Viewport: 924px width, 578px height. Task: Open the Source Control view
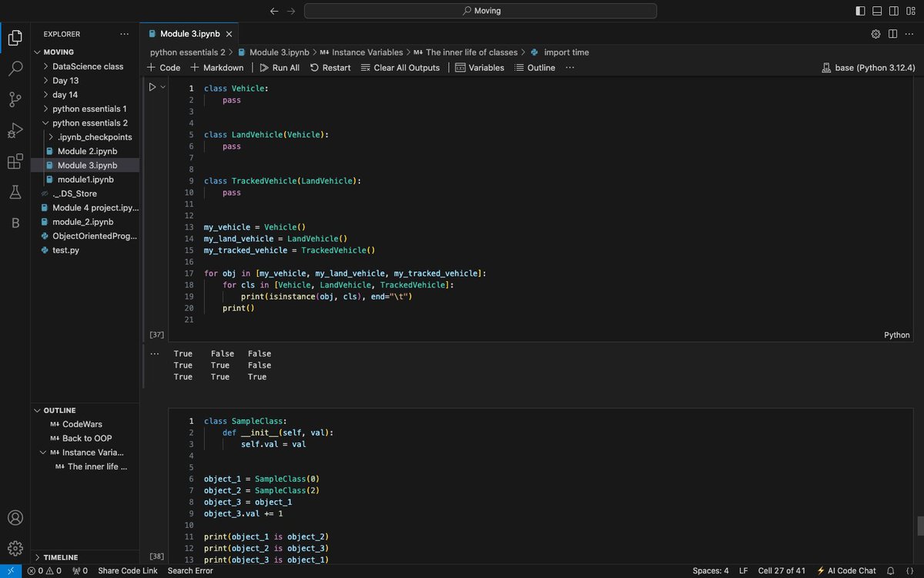click(15, 99)
